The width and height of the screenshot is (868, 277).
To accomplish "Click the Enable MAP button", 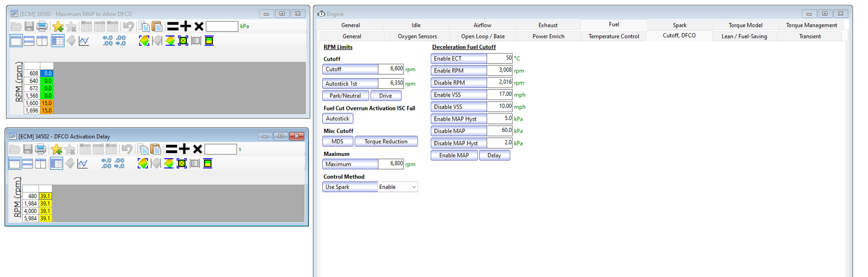I will pos(453,156).
